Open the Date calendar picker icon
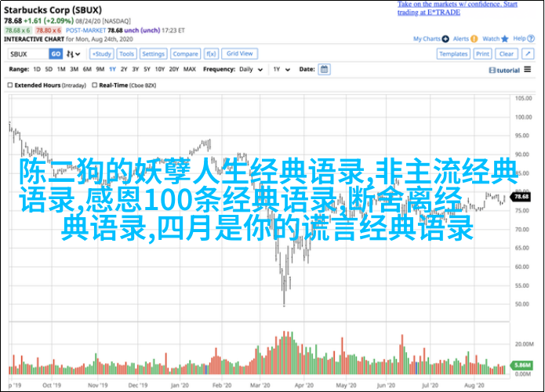Image resolution: width=545 pixels, height=392 pixels. pos(324,70)
